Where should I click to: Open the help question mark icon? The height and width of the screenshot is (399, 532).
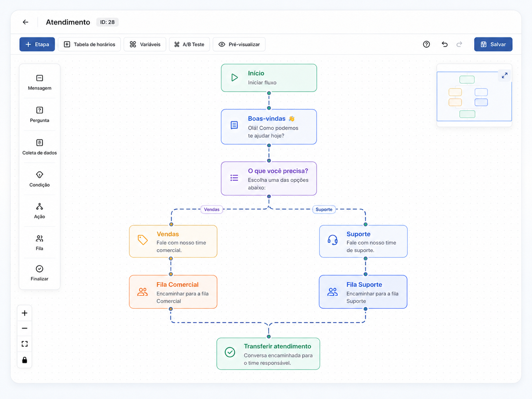coord(426,44)
